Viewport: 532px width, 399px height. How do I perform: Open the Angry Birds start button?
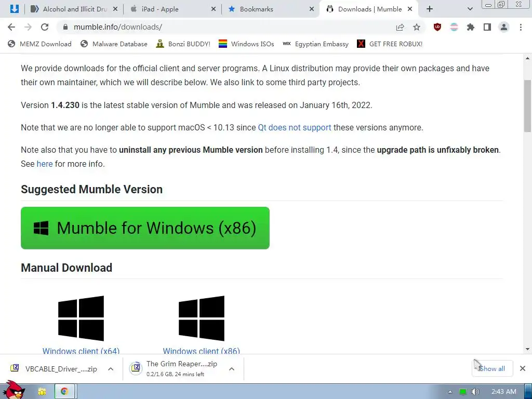pyautogui.click(x=14, y=390)
